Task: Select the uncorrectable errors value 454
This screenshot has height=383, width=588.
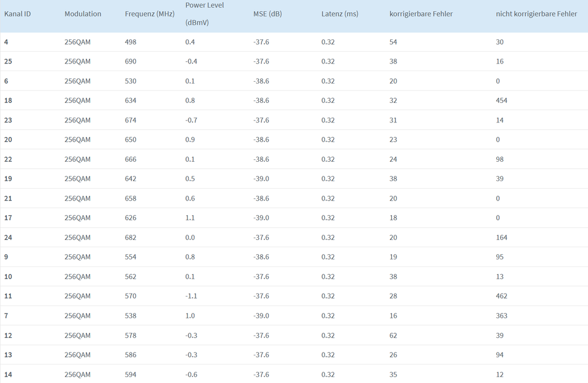Action: pyautogui.click(x=501, y=101)
